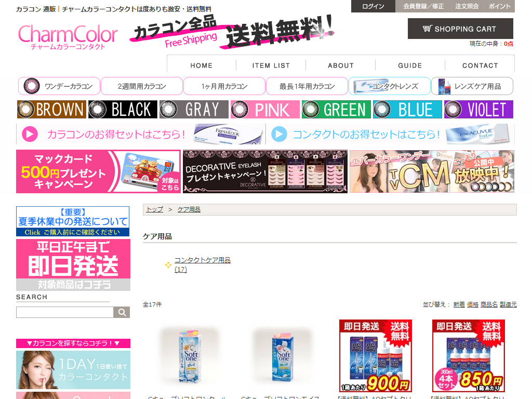Click the search text field
The height and width of the screenshot is (399, 532).
tap(65, 312)
